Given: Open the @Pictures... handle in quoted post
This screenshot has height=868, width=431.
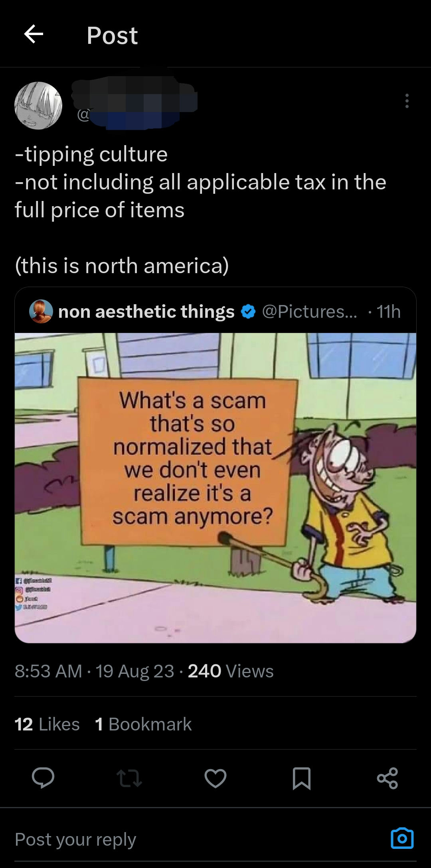Looking at the screenshot, I should pyautogui.click(x=310, y=311).
